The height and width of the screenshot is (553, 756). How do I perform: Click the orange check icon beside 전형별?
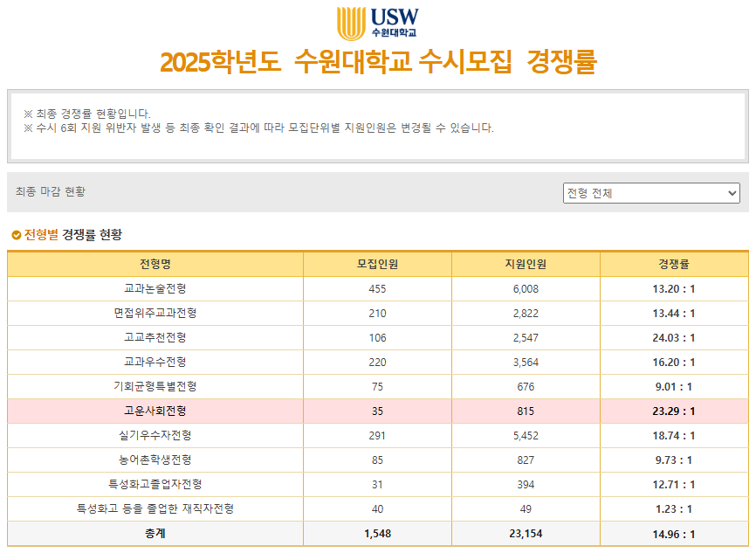[x=17, y=235]
